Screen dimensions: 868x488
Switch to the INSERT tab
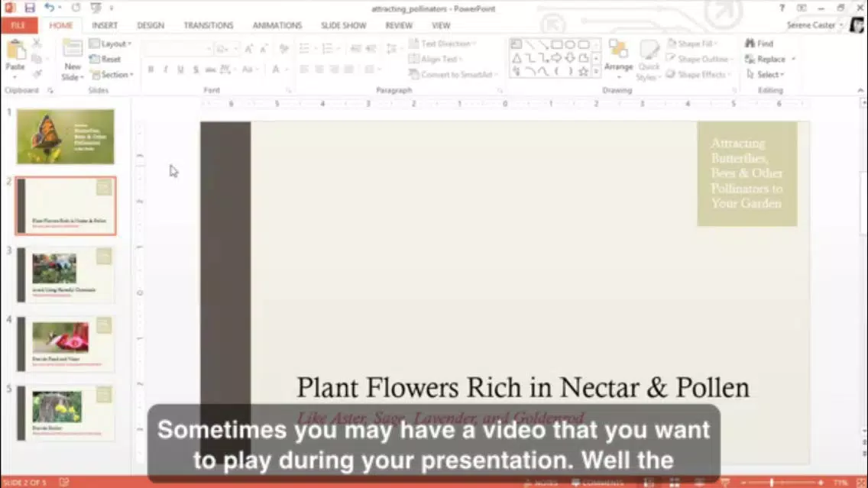105,25
